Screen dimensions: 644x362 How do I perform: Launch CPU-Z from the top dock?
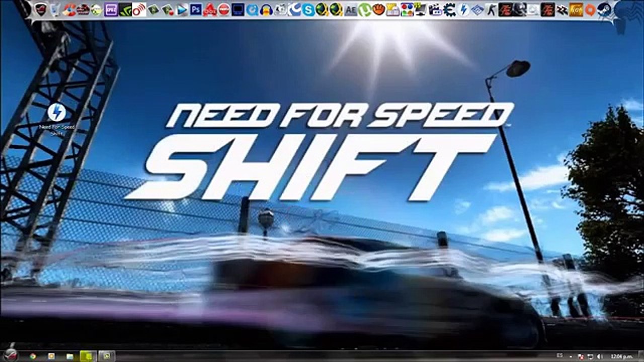point(111,10)
